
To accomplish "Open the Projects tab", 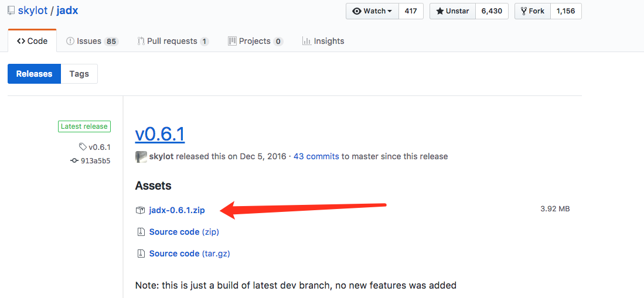I will point(255,41).
